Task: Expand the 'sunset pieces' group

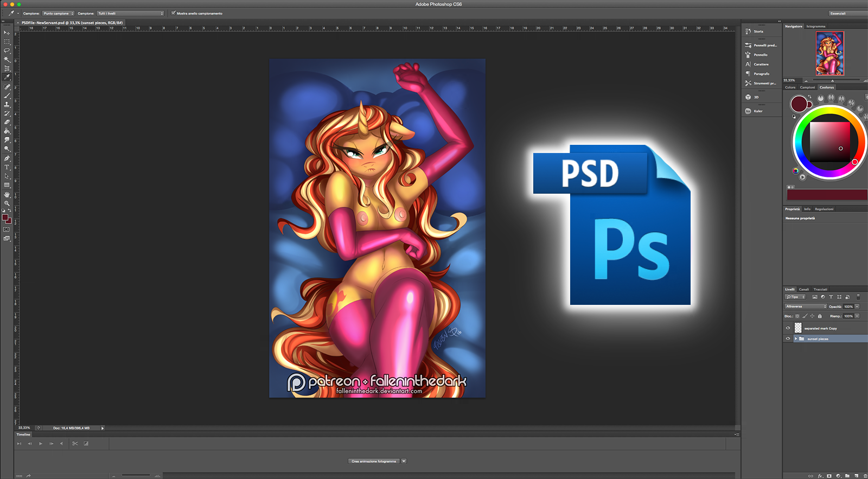Action: tap(796, 339)
